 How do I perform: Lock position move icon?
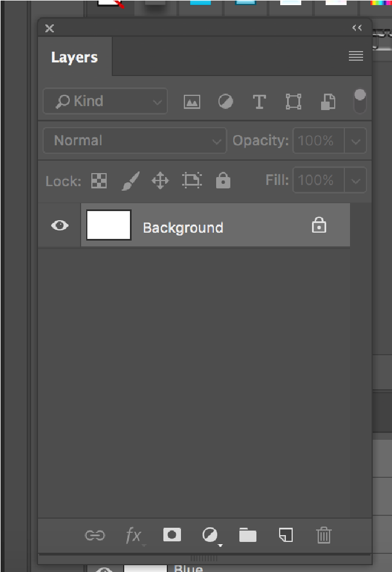160,180
